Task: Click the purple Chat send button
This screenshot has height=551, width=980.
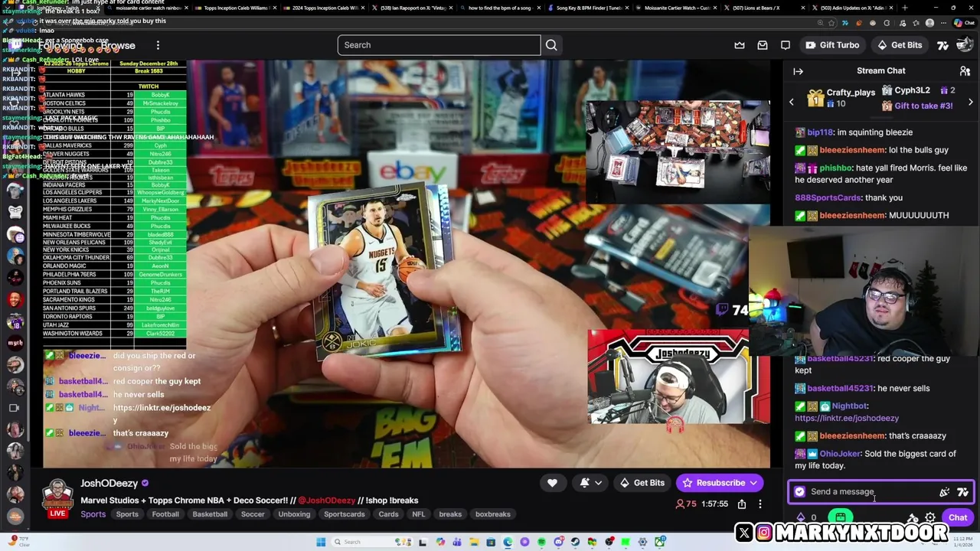Action: coord(957,518)
